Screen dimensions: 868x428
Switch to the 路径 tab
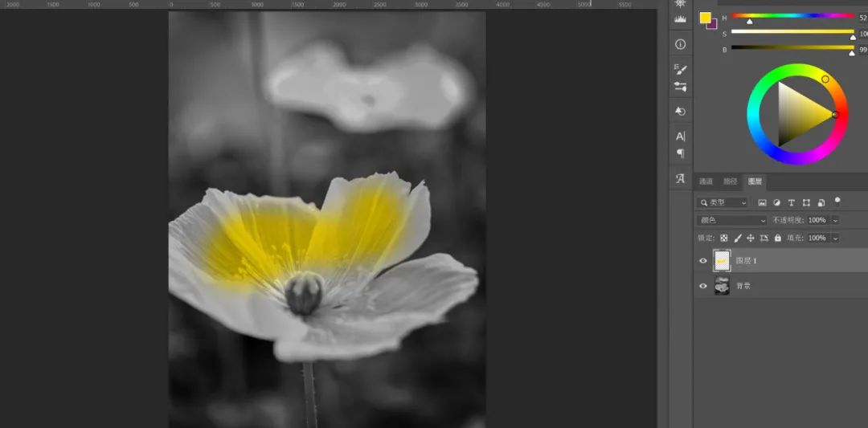tap(730, 181)
